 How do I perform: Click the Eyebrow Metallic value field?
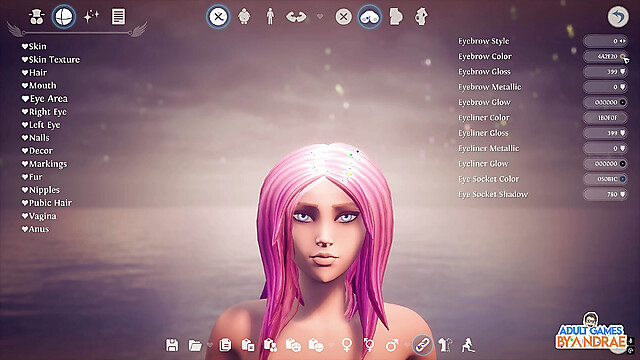pyautogui.click(x=605, y=87)
